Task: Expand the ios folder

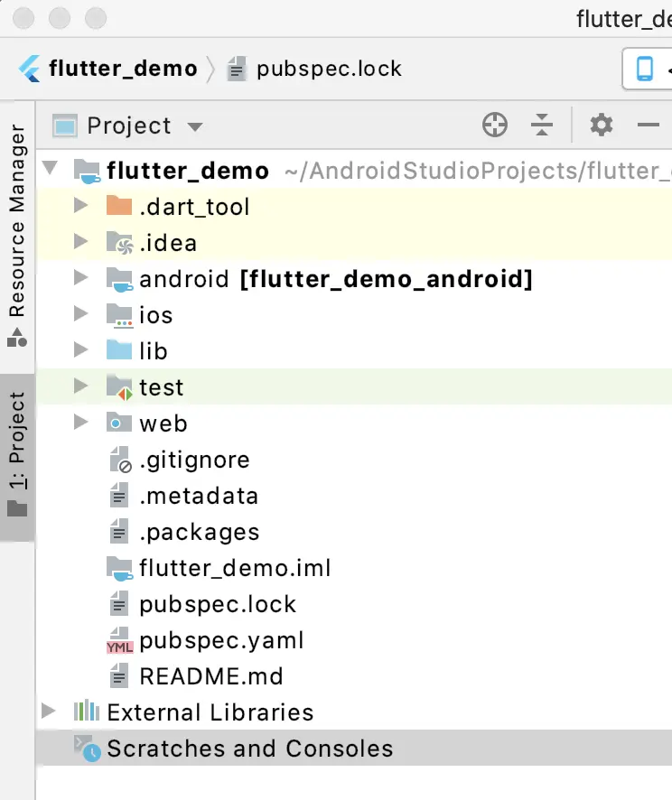Action: click(80, 313)
